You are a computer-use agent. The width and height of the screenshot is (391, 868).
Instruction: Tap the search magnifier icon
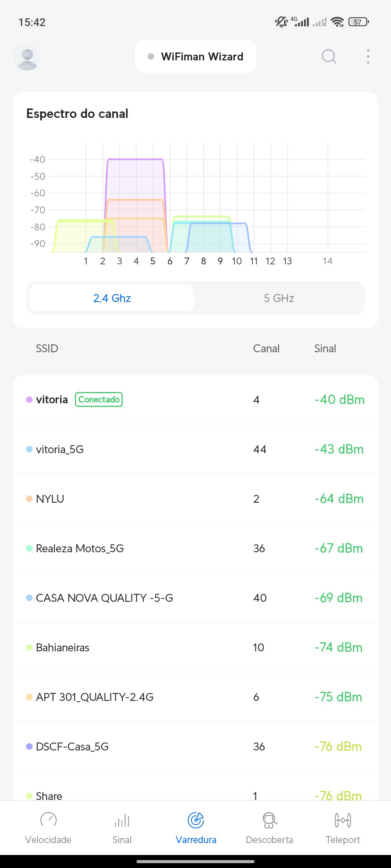[329, 56]
